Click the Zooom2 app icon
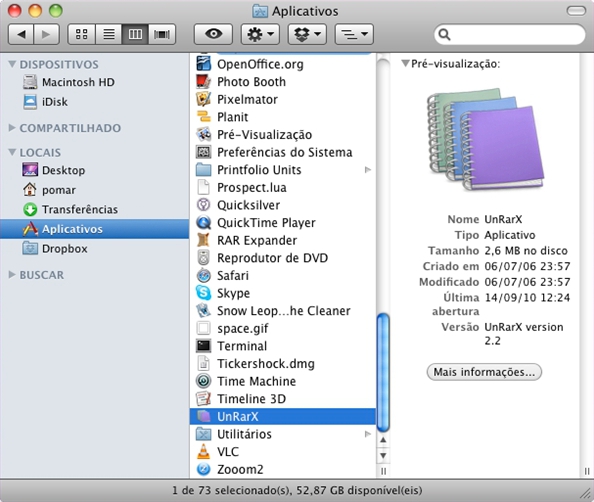The width and height of the screenshot is (594, 502). tap(203, 469)
